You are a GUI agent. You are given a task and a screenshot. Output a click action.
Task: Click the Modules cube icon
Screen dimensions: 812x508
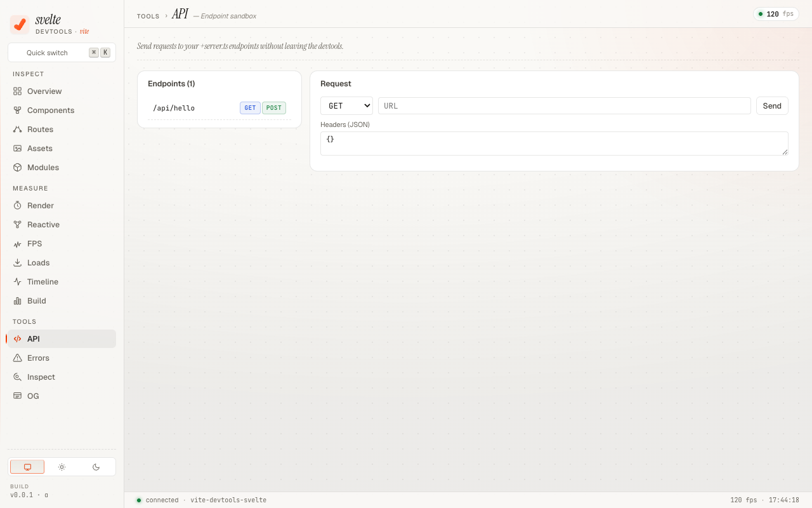pos(18,168)
